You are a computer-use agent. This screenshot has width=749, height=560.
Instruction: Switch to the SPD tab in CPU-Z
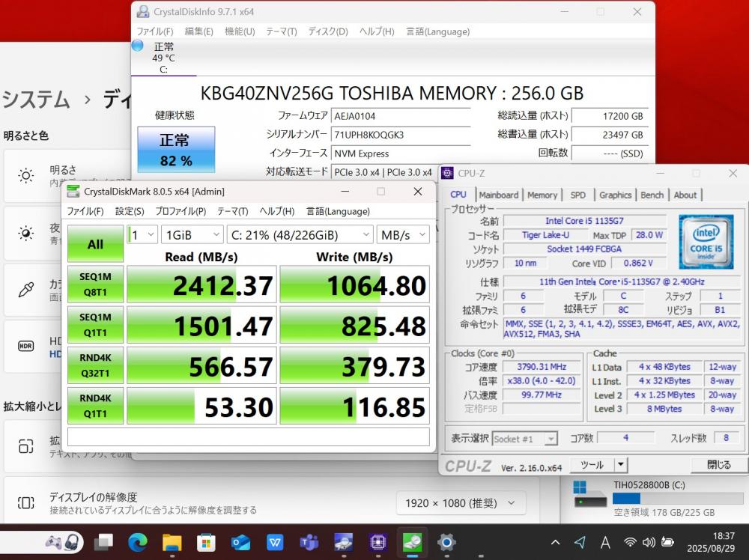(578, 195)
